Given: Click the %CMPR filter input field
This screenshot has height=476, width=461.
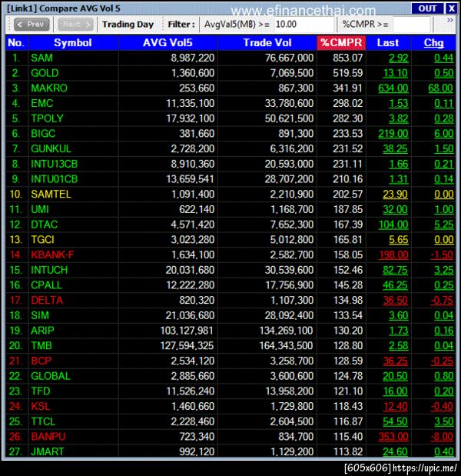Looking at the screenshot, I should click(412, 25).
